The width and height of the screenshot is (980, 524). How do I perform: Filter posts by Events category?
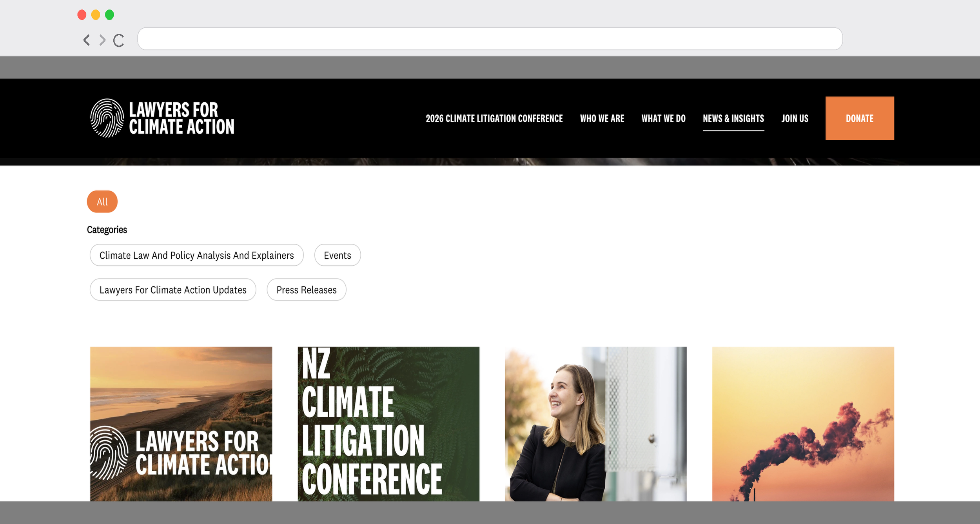[x=337, y=255]
